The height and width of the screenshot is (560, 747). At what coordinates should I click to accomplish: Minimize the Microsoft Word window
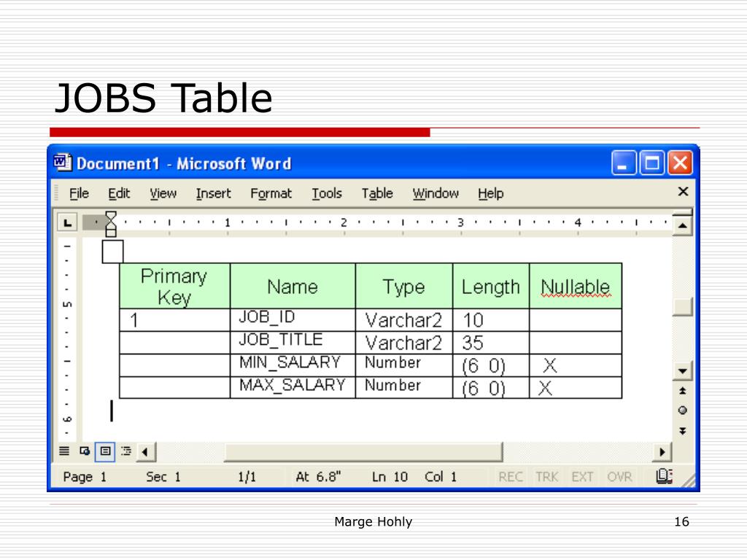[624, 163]
